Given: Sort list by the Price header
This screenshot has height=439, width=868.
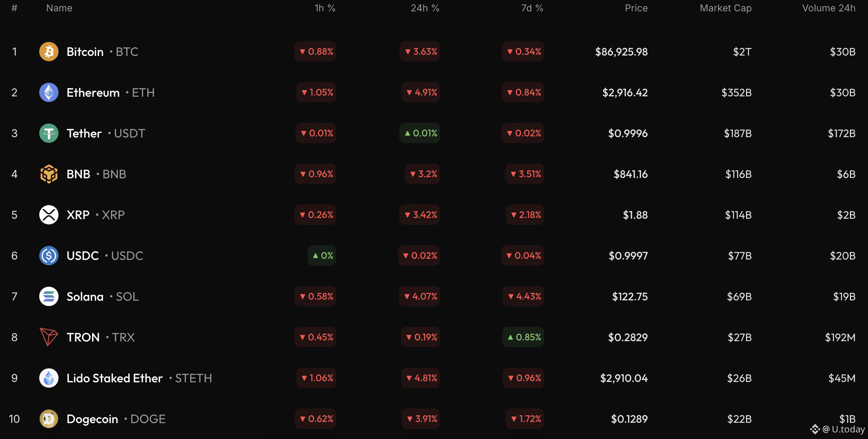Looking at the screenshot, I should coord(636,8).
